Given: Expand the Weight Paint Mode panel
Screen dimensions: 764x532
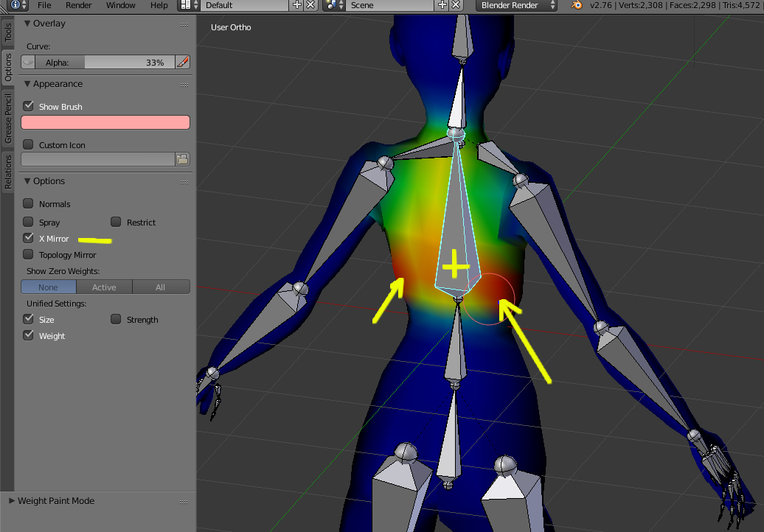Looking at the screenshot, I should (12, 501).
